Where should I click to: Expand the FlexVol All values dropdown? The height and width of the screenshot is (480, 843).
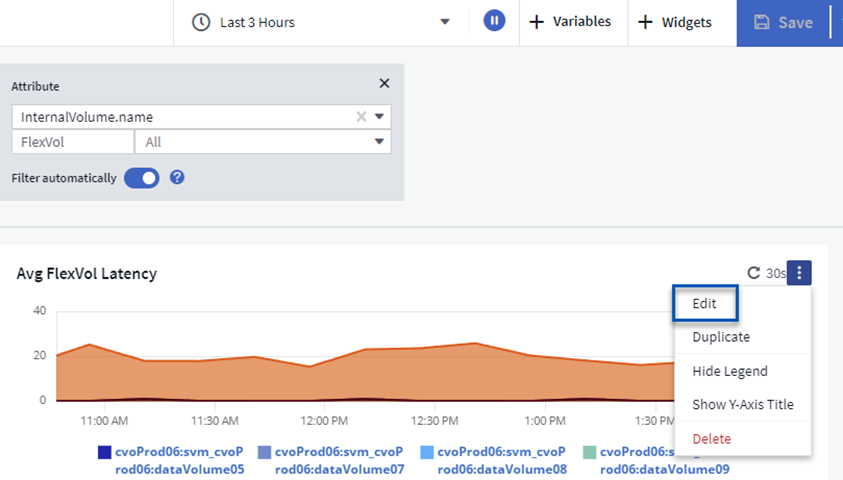pyautogui.click(x=379, y=142)
